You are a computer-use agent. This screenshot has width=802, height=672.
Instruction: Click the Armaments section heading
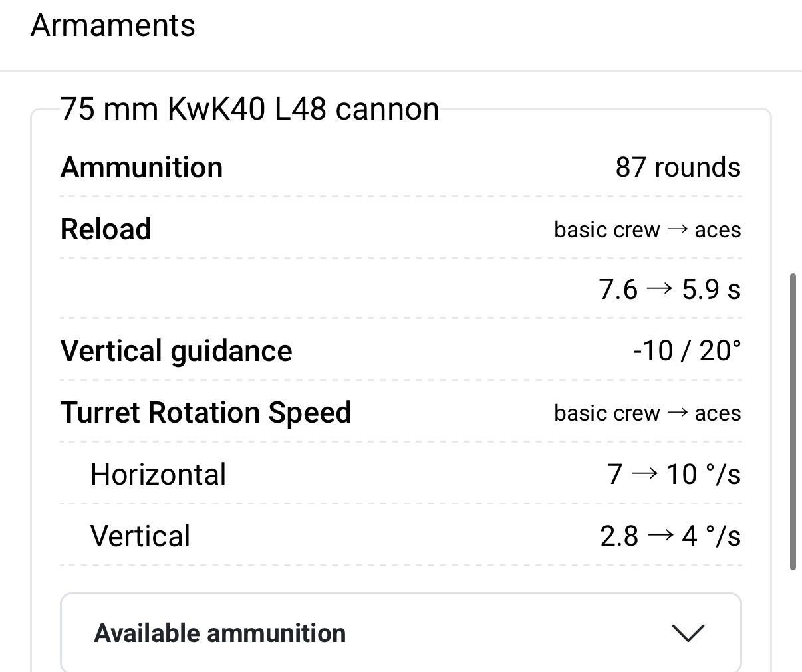(x=113, y=26)
